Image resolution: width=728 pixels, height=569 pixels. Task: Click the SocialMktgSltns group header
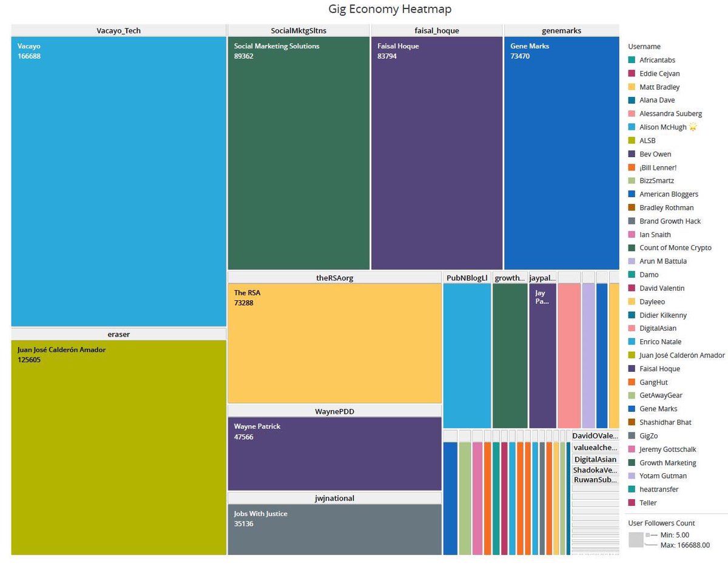298,30
